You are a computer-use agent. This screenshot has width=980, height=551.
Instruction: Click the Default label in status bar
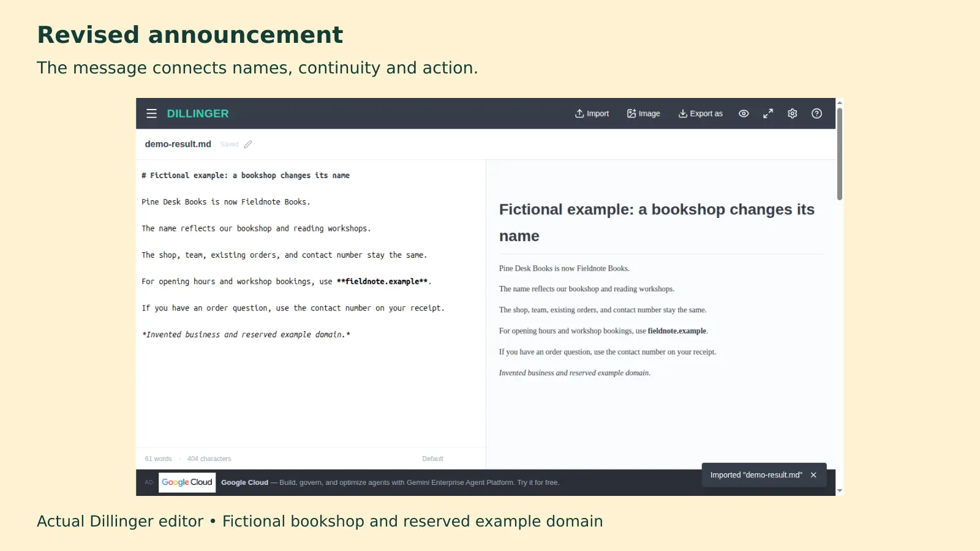coord(432,459)
